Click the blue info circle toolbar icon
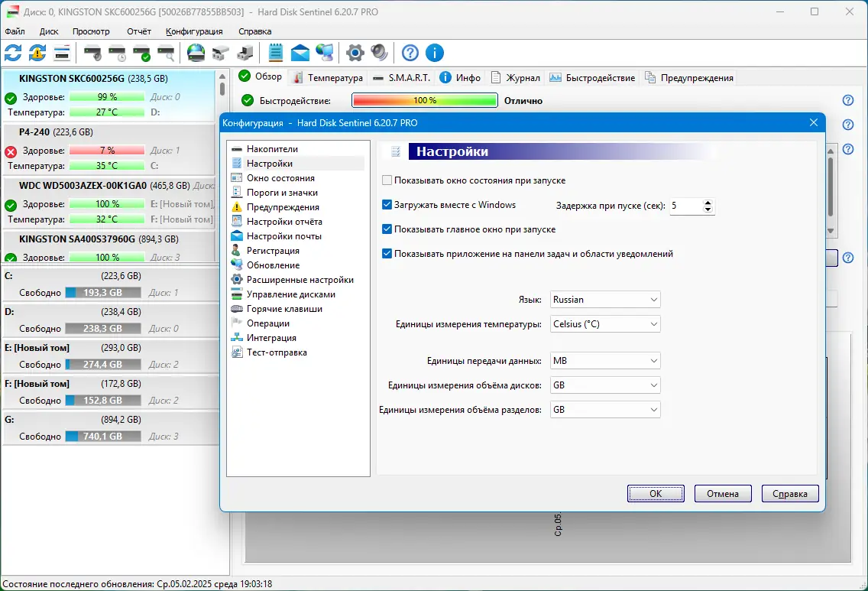The width and height of the screenshot is (868, 591). click(435, 54)
